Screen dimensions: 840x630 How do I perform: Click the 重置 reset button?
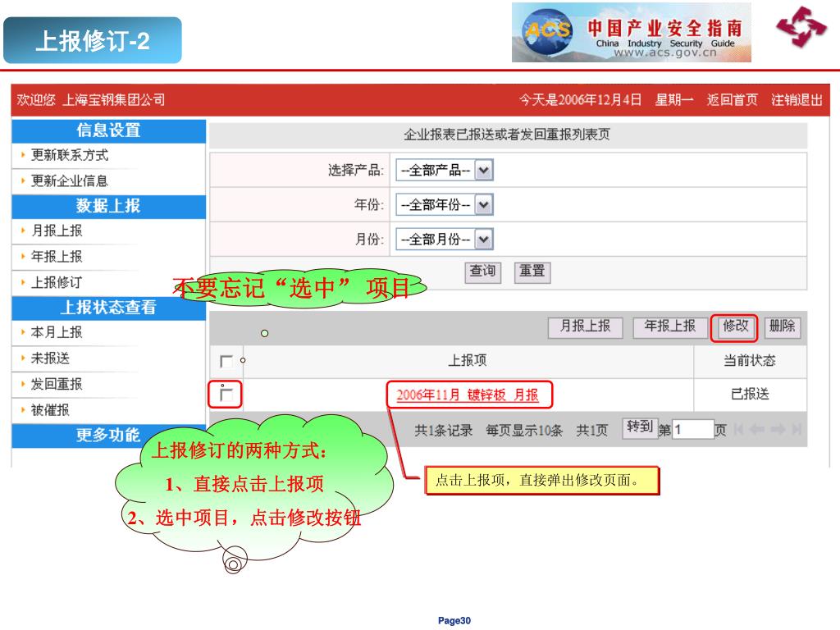point(532,272)
